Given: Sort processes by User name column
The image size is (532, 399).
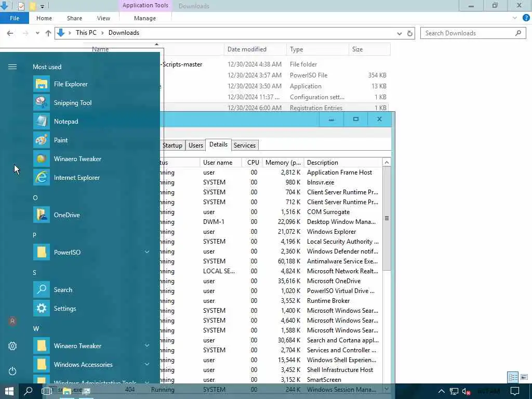Looking at the screenshot, I should pos(220,163).
